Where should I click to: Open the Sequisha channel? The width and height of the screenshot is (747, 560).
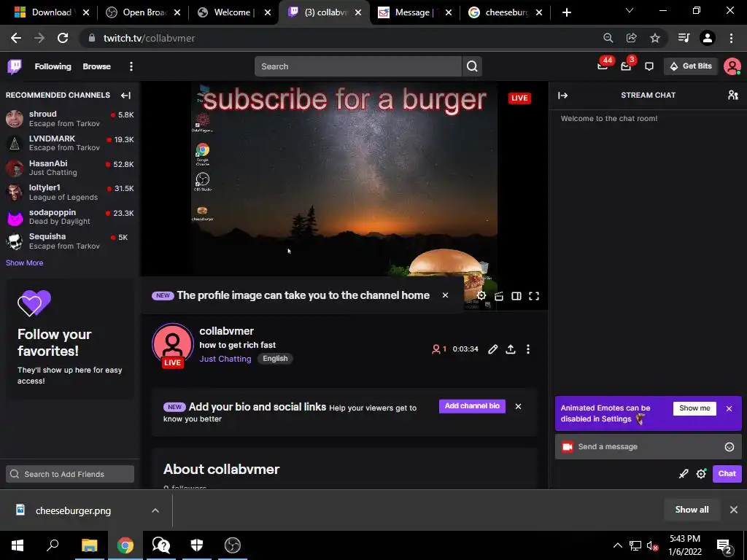click(69, 241)
